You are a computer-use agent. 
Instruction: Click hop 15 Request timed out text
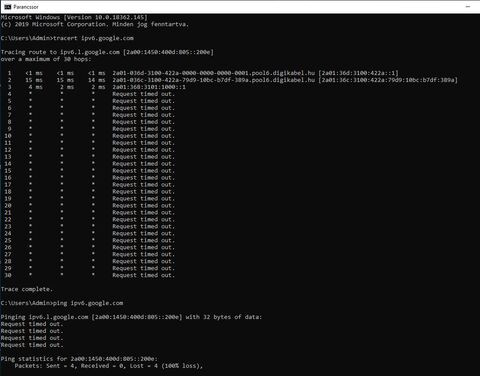pyautogui.click(x=143, y=171)
